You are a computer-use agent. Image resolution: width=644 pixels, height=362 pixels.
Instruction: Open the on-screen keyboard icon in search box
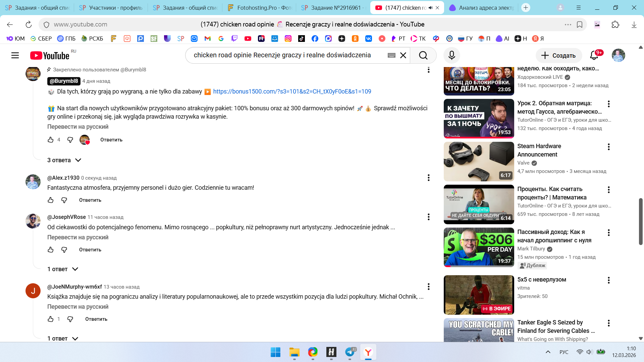click(391, 55)
